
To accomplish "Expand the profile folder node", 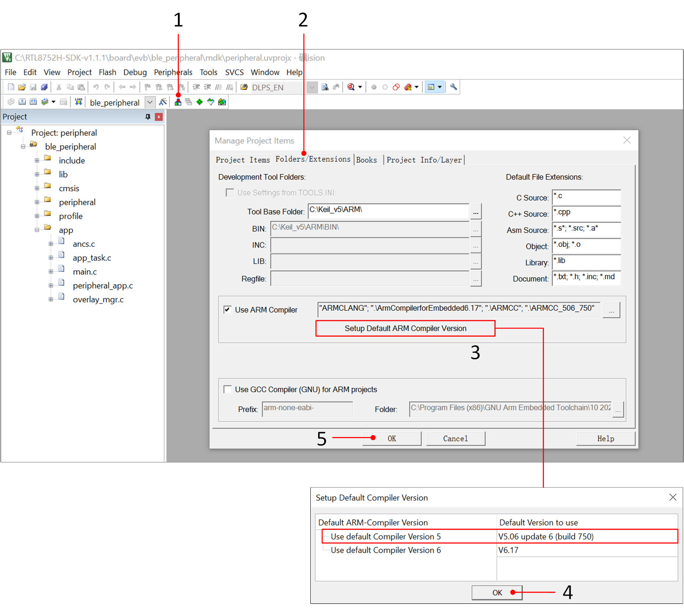I will pos(37,216).
